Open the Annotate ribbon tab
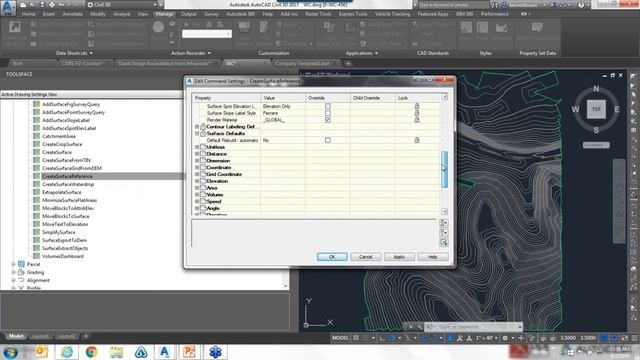Image resolution: width=640 pixels, height=360 pixels. click(73, 14)
